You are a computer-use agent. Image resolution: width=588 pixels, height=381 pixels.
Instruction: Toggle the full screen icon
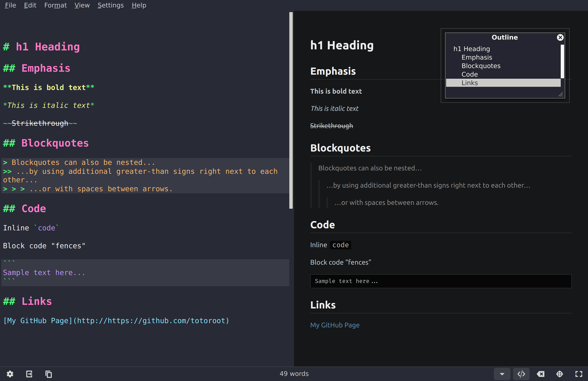point(579,374)
